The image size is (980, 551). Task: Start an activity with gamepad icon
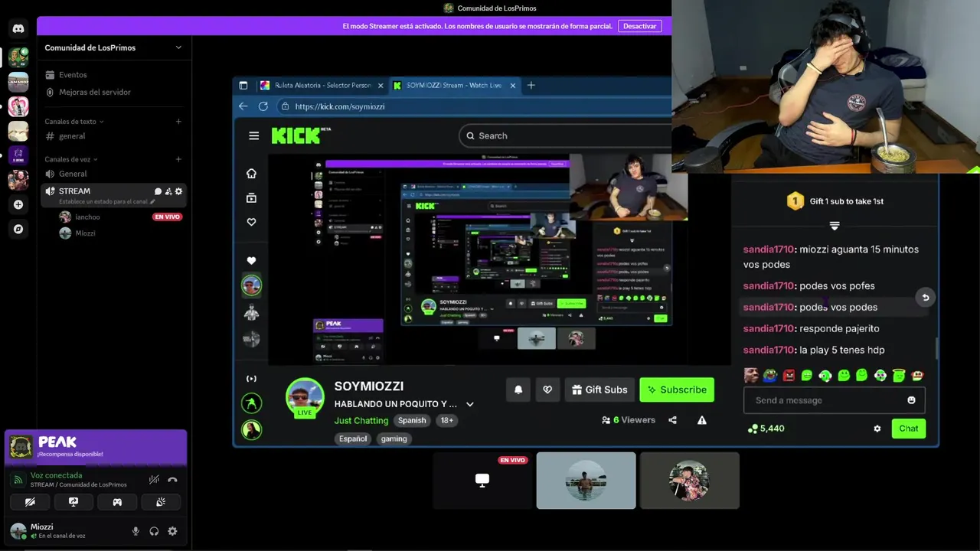point(117,502)
